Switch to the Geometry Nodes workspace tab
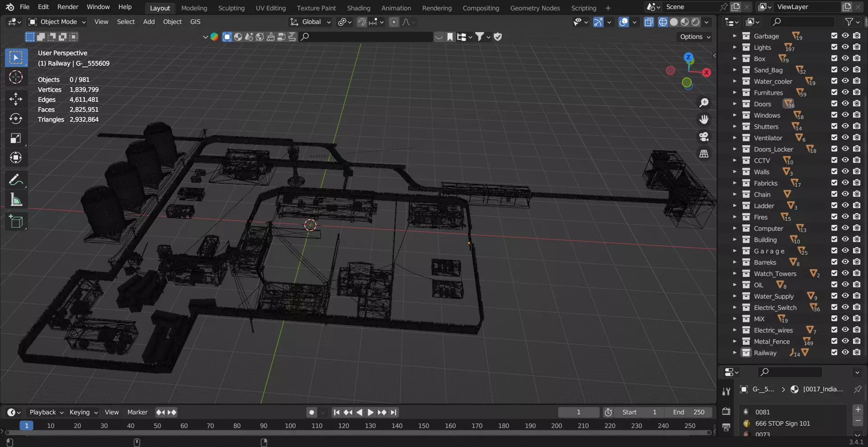This screenshot has height=447, width=868. (x=535, y=8)
